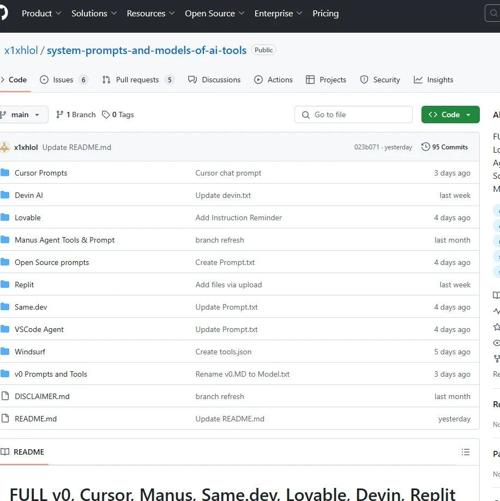Switch to the Pull requests tab
The image size is (500, 501).
pos(138,80)
